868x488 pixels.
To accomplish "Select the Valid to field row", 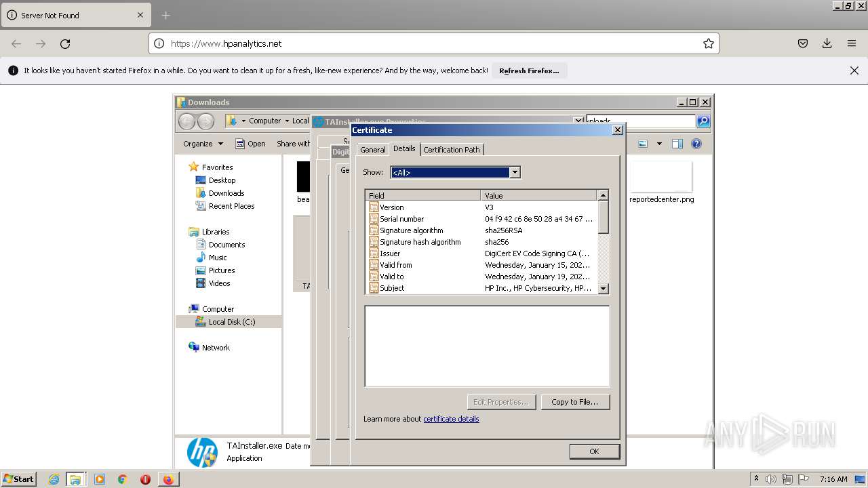I will click(x=482, y=277).
